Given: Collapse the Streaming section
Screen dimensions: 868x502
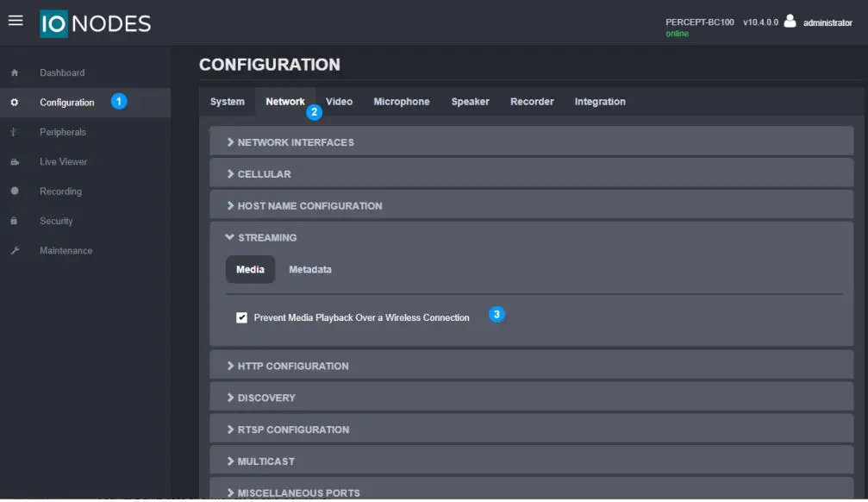Looking at the screenshot, I should [x=266, y=237].
